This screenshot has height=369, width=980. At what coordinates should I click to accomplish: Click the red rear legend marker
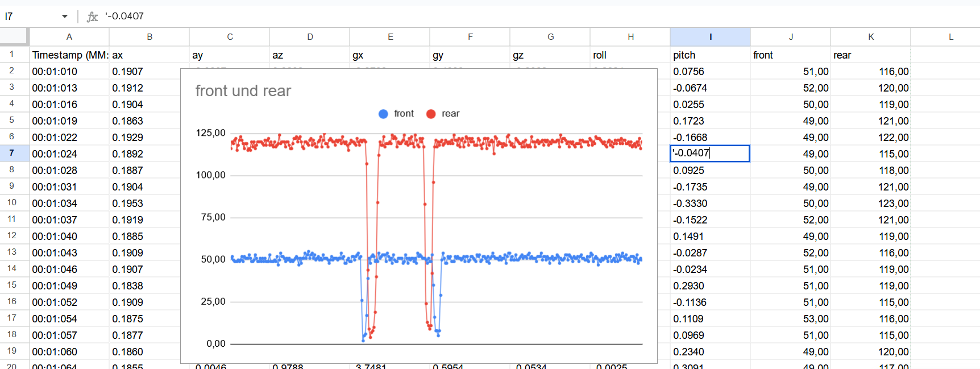tap(431, 114)
